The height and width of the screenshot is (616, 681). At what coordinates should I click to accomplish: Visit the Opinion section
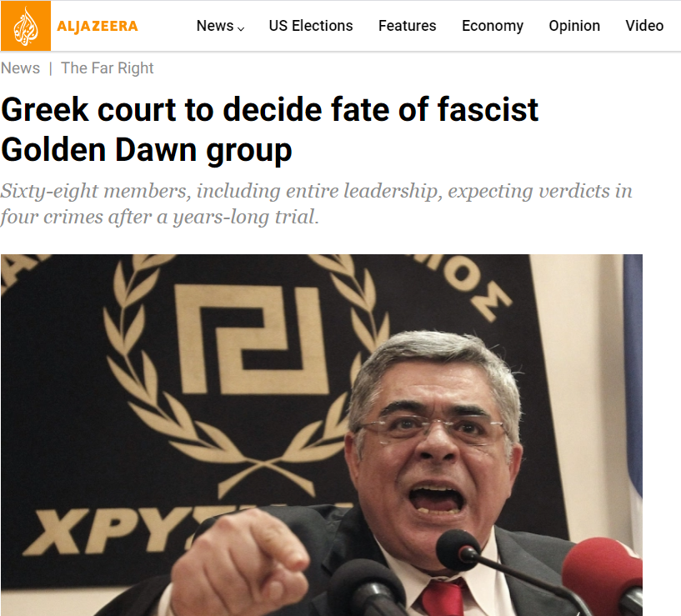tap(574, 26)
